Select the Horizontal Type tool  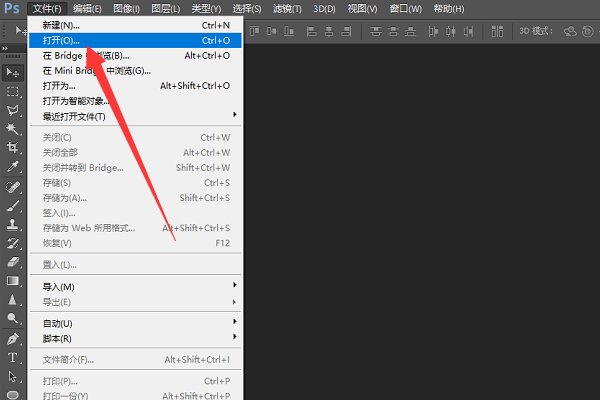[13, 357]
